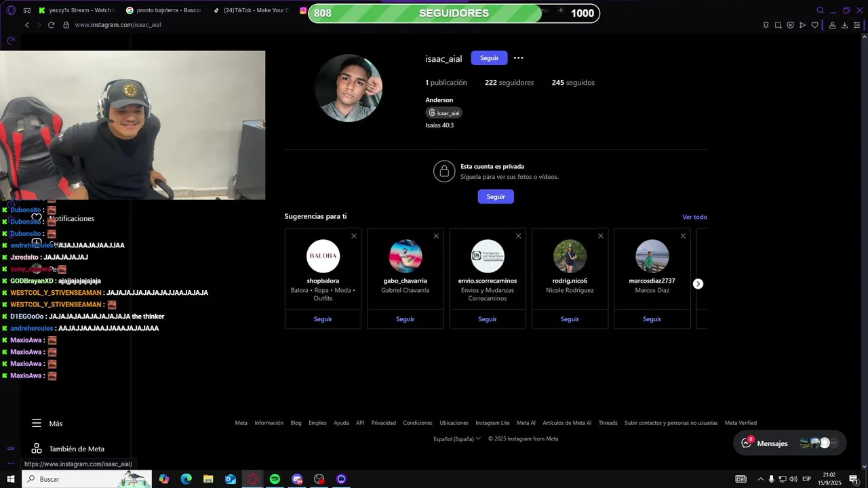868x488 pixels.
Task: Open the shopbalora avatar
Action: [x=323, y=256]
